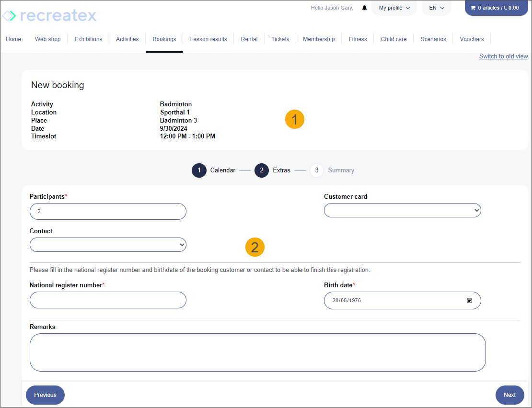Image resolution: width=532 pixels, height=408 pixels.
Task: Click inside the Remarks text area
Action: [x=257, y=352]
